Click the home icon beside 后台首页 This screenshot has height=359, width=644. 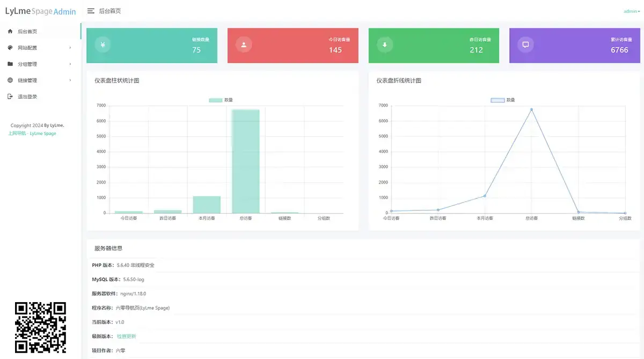(10, 32)
